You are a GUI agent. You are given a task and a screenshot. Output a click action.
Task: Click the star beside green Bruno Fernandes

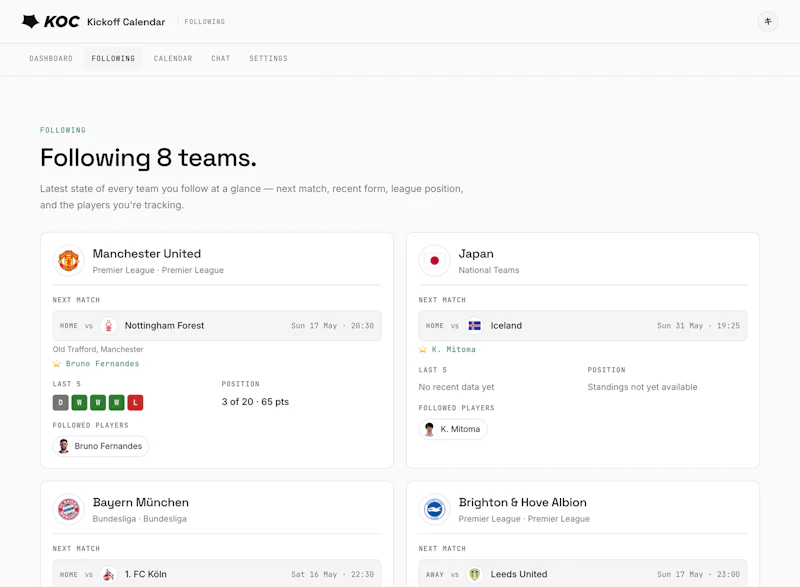tap(57, 364)
